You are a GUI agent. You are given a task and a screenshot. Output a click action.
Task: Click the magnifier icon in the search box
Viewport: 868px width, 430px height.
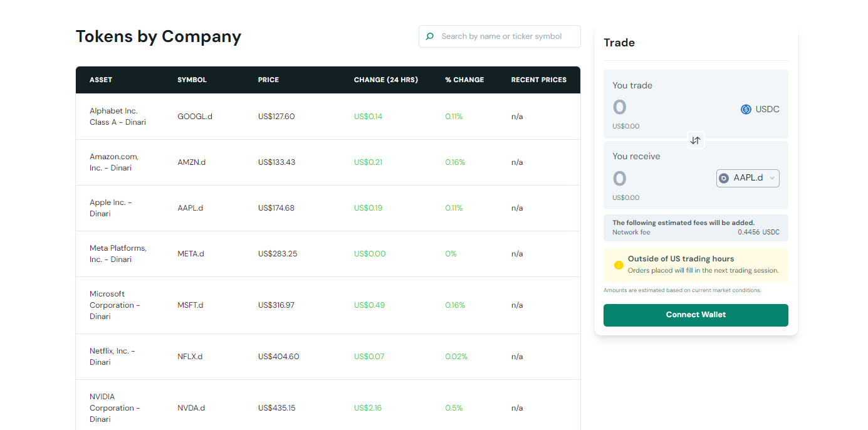430,36
